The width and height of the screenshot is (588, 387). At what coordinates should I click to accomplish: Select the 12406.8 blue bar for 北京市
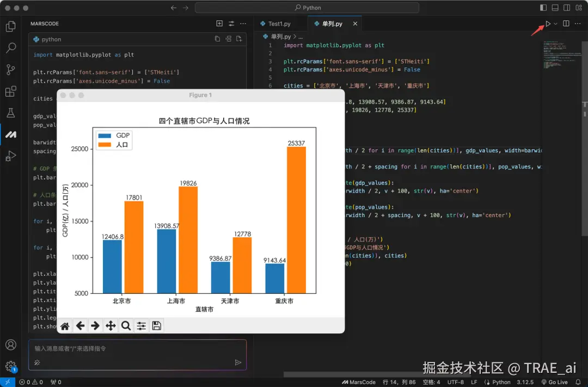point(112,267)
